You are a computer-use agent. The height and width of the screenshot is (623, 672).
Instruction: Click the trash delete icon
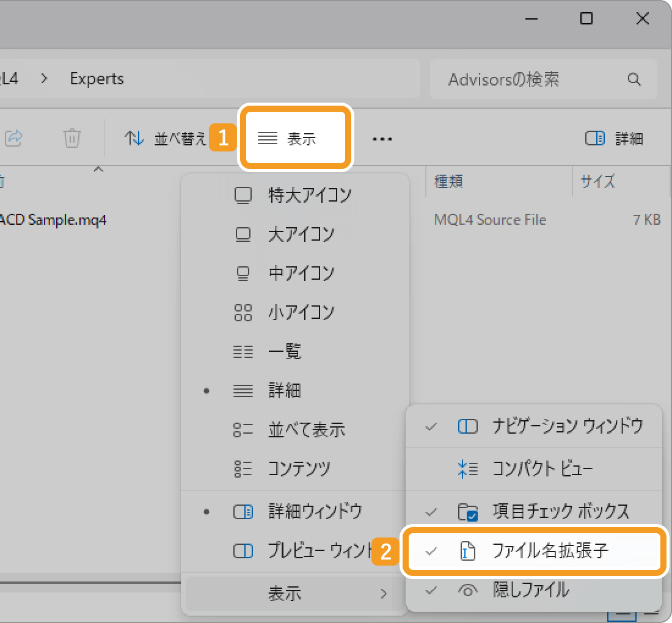tap(71, 139)
